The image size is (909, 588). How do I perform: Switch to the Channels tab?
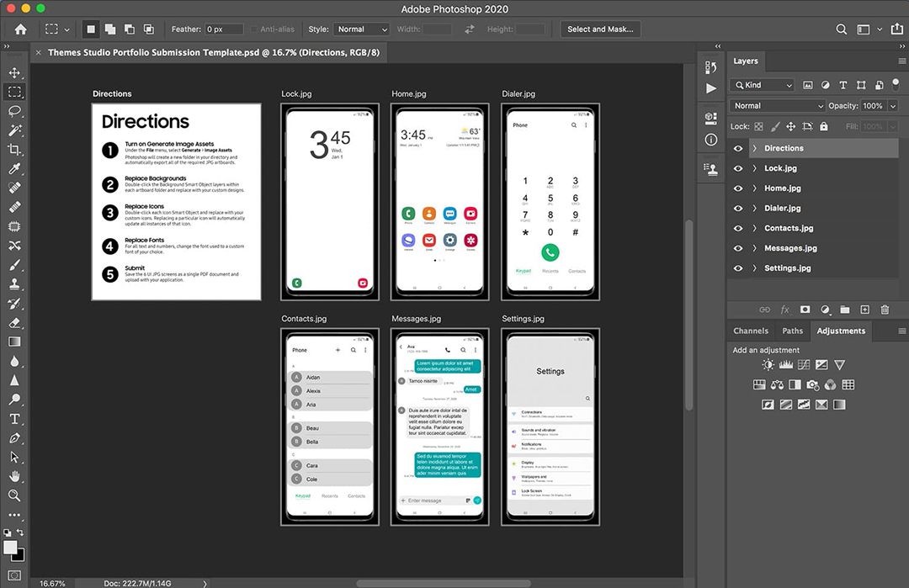coord(751,331)
